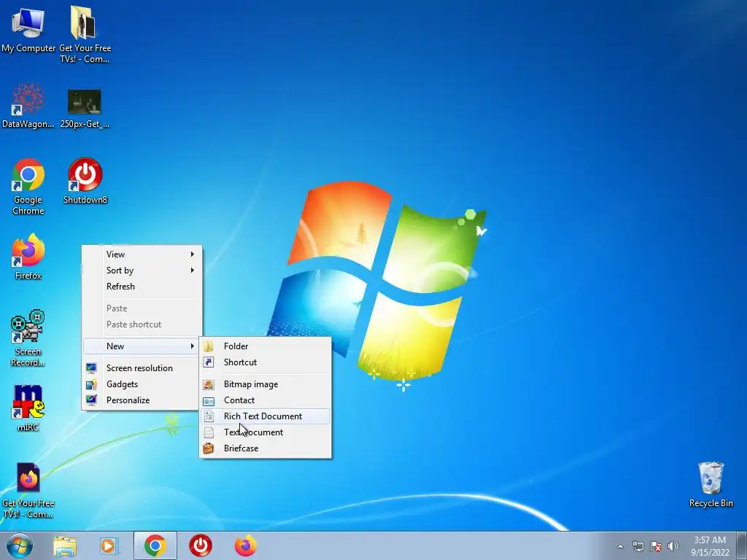747x560 pixels.
Task: Open the Action Center flag icon
Action: coord(656,546)
